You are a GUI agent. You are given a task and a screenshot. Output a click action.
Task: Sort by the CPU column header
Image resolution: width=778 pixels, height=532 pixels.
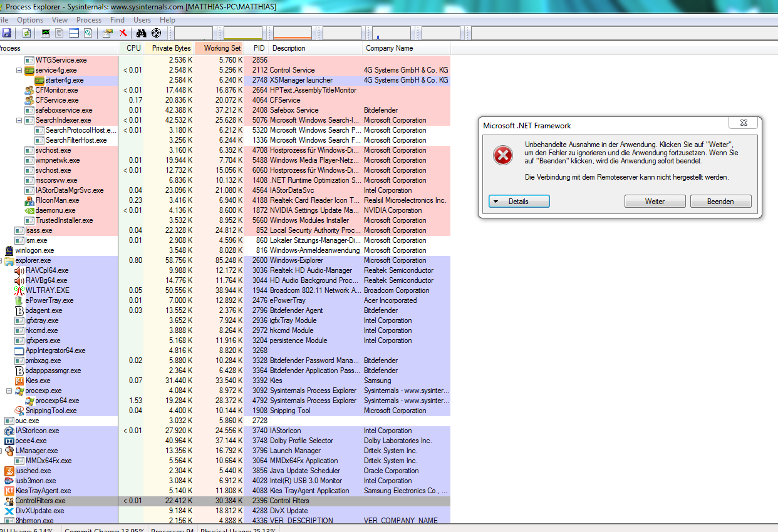click(x=131, y=48)
